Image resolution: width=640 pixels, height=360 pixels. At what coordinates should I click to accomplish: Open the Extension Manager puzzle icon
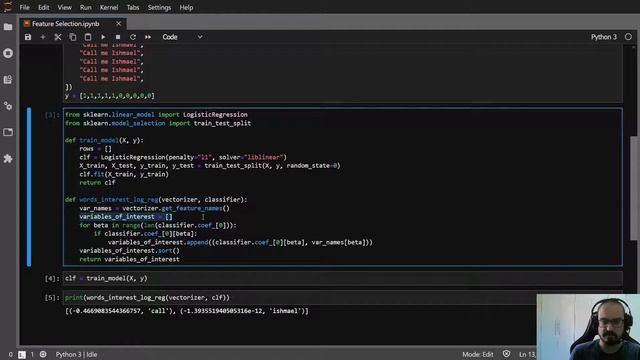(x=8, y=158)
